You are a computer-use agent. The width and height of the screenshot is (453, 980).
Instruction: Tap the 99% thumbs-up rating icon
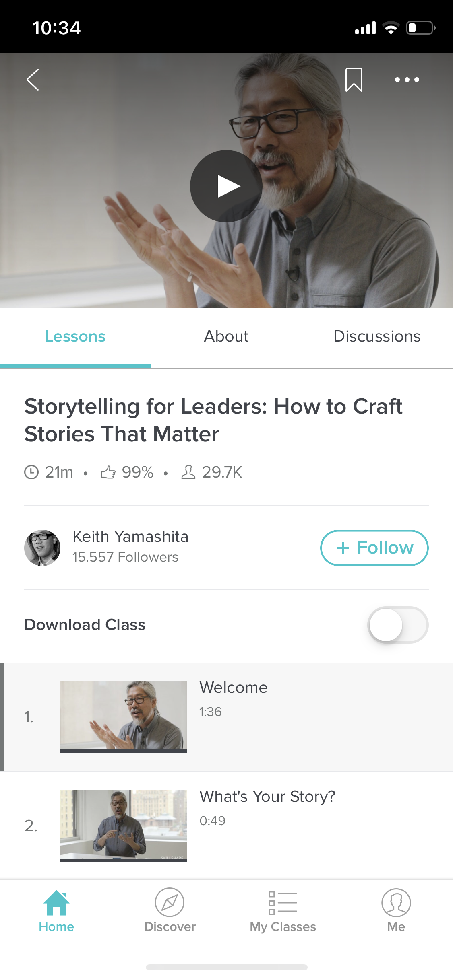(x=108, y=472)
